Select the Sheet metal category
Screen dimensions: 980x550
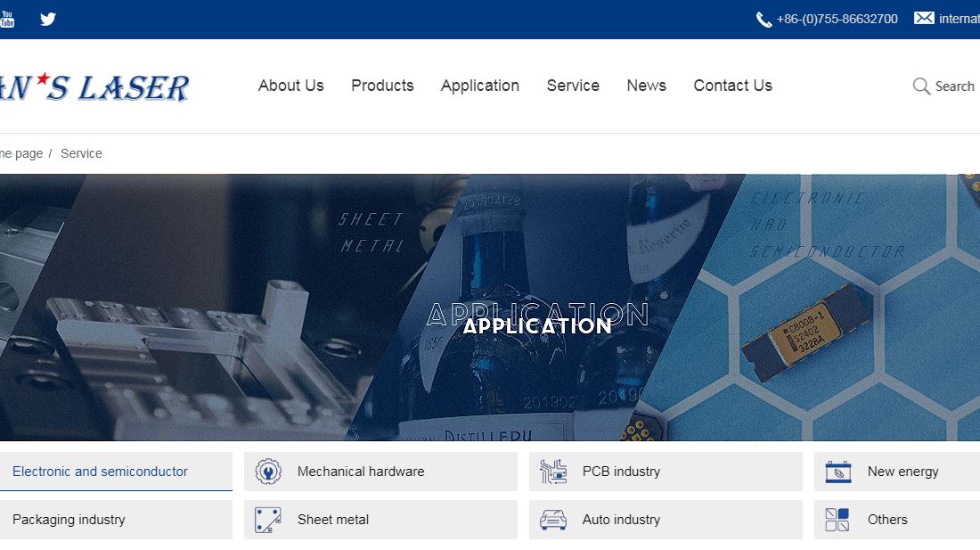tap(380, 520)
